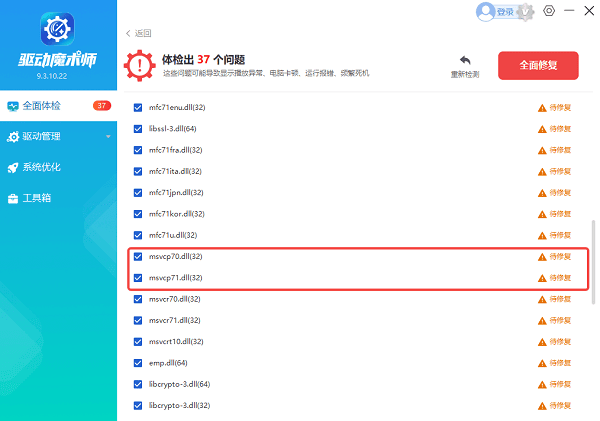Open settings via the hexagon gear icon
Viewport: 600px width, 421px height.
[x=549, y=11]
